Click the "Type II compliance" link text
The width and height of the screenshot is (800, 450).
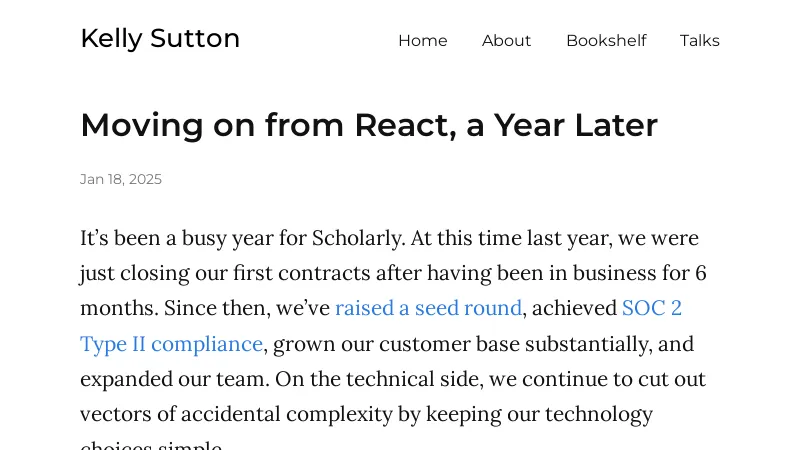pyautogui.click(x=171, y=344)
